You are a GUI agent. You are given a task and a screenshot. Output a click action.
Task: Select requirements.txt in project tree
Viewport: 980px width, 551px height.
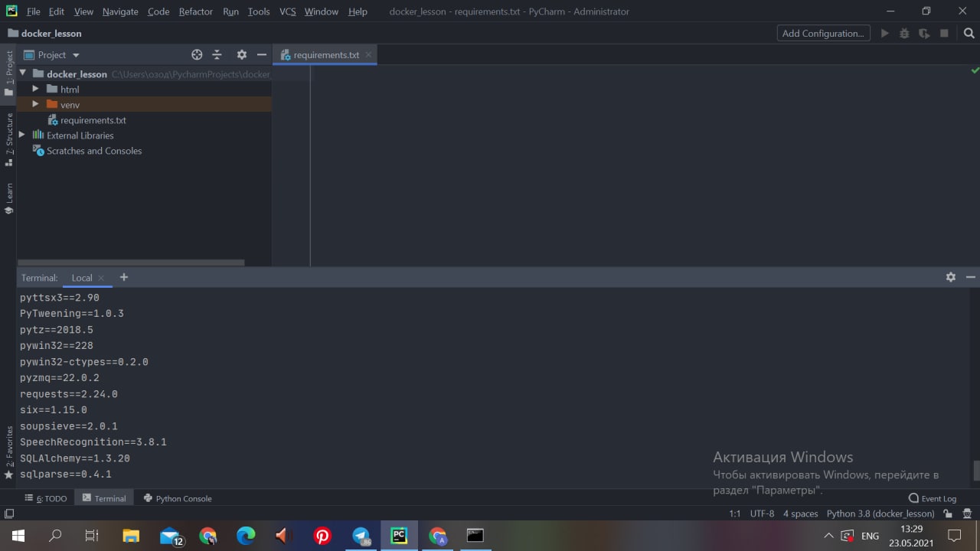click(x=93, y=120)
